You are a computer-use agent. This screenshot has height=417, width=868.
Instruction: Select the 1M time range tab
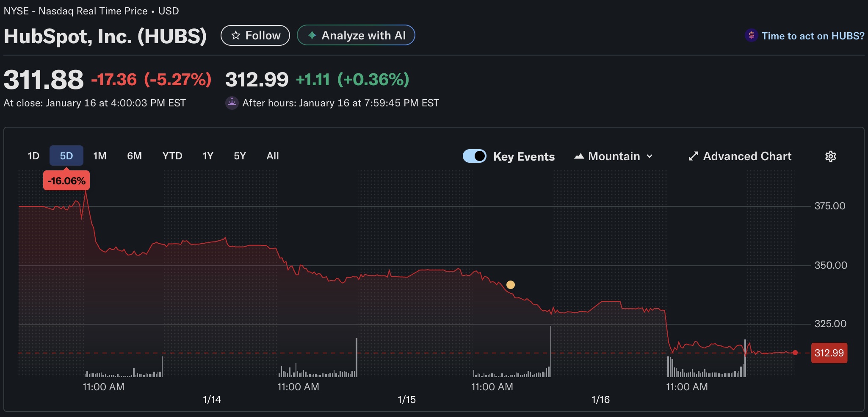[100, 156]
